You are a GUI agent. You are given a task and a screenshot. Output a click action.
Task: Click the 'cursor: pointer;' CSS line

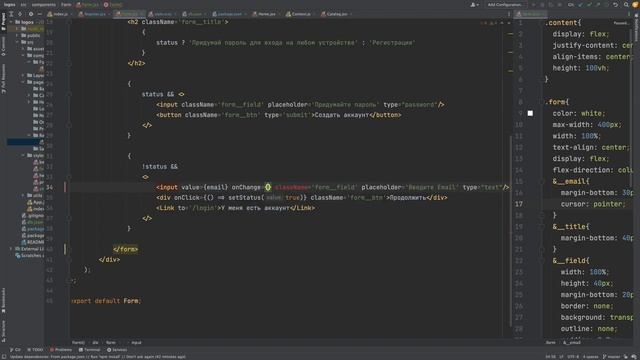[x=593, y=204]
